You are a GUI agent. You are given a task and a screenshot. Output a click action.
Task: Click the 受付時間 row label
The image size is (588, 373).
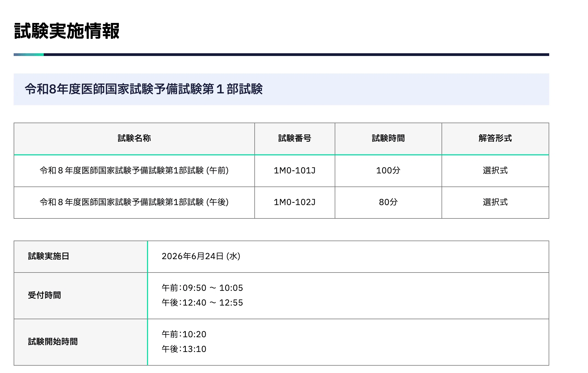44,295
